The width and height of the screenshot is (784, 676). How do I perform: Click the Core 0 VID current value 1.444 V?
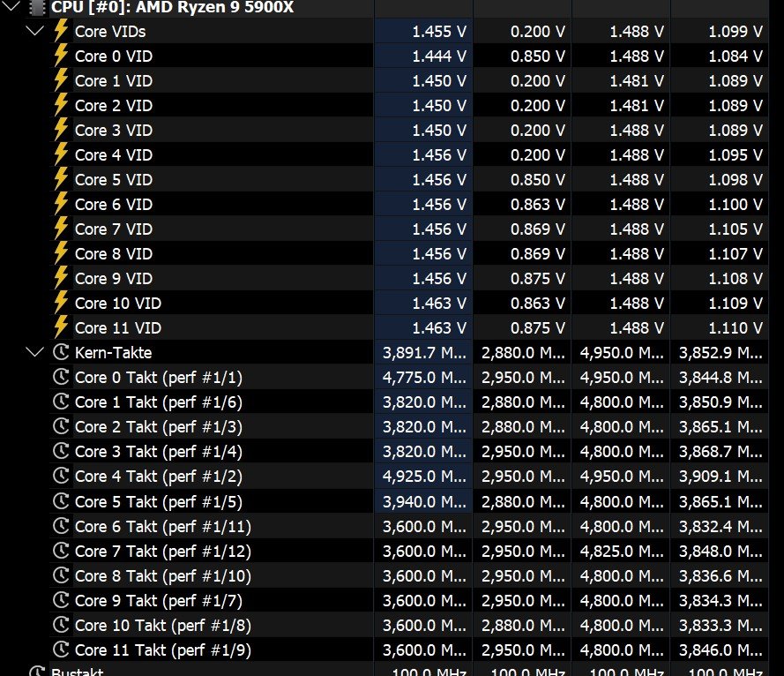point(439,56)
